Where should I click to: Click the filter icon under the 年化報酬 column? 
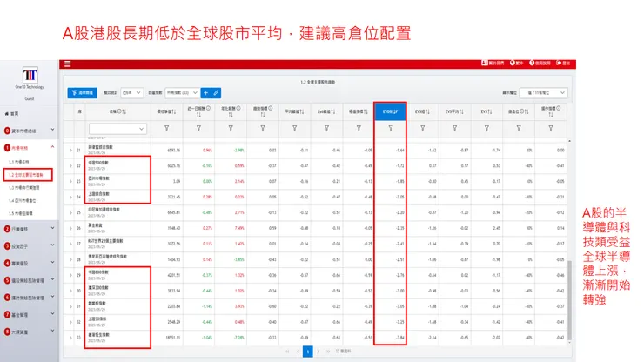(x=231, y=128)
